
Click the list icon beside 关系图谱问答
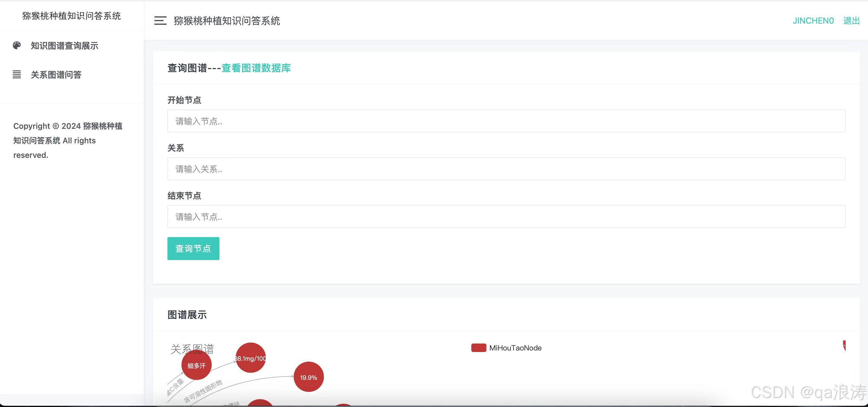tap(17, 74)
